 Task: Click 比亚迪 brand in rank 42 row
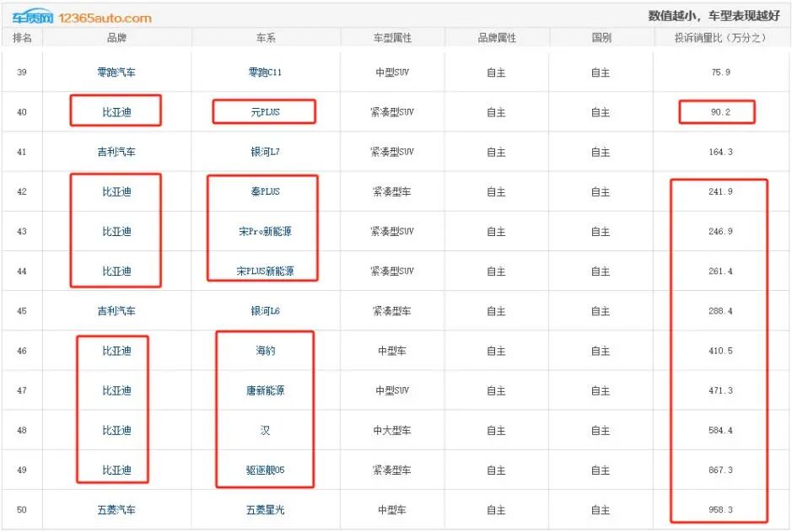(116, 191)
